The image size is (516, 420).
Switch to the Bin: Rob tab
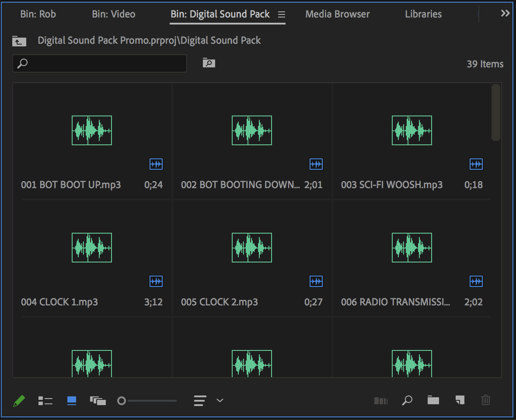(38, 14)
